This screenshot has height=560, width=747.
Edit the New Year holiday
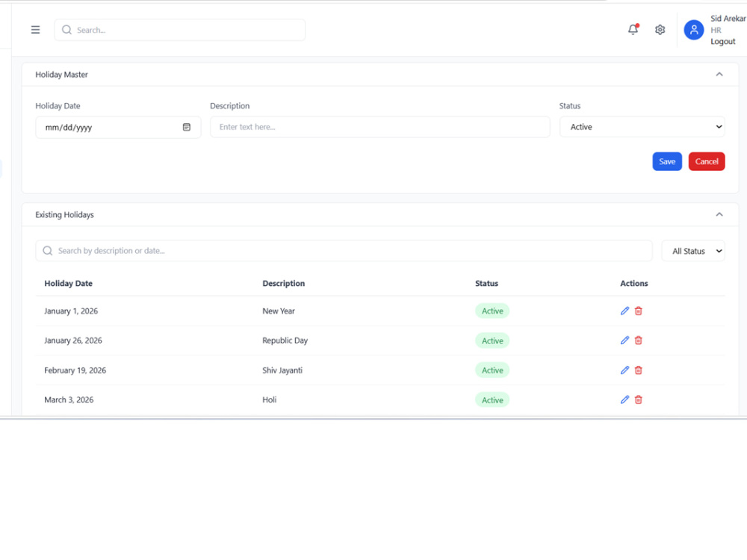coord(624,311)
